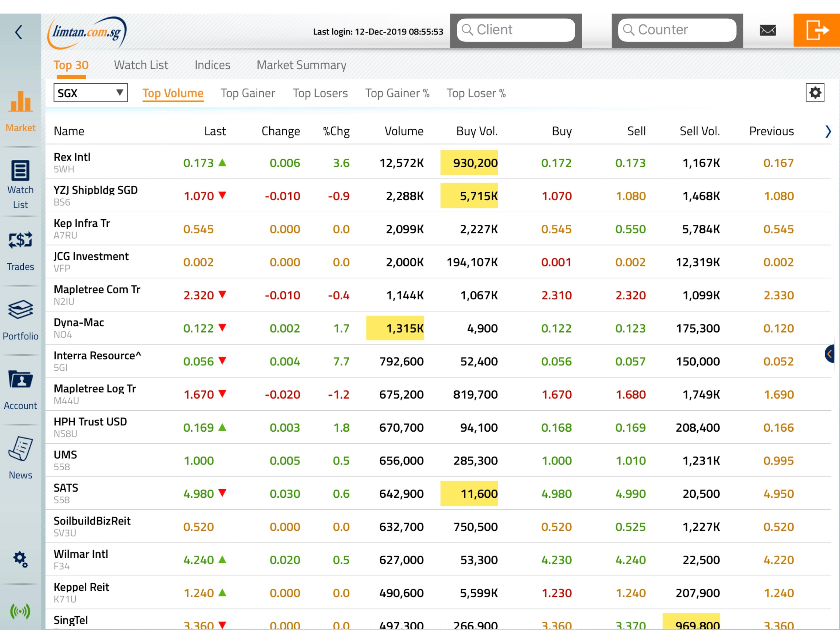Click YZJ Shipbldg buy volume 5,715K
The width and height of the screenshot is (840, 630).
pos(469,196)
